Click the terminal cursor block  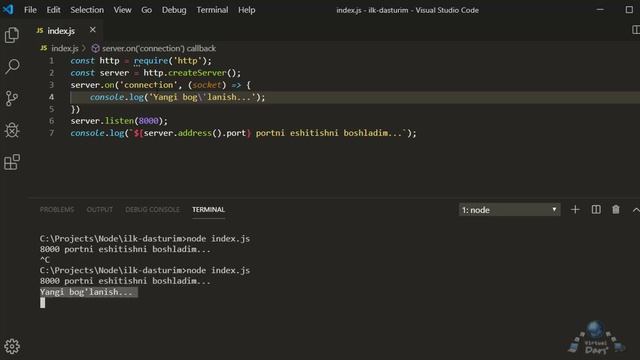tap(42, 302)
